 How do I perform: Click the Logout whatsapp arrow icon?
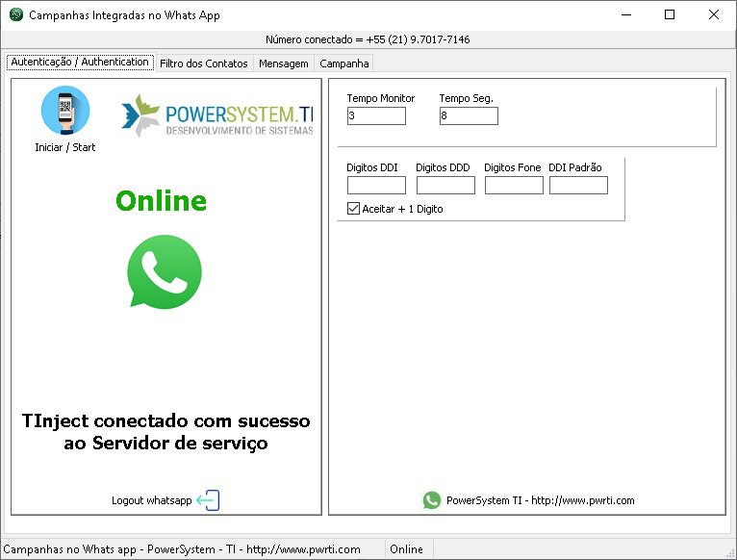[x=208, y=500]
